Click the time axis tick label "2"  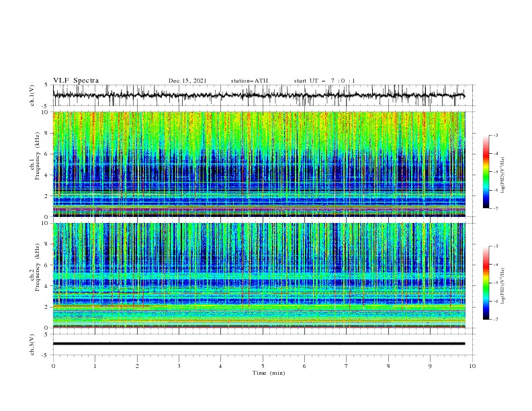click(x=137, y=366)
